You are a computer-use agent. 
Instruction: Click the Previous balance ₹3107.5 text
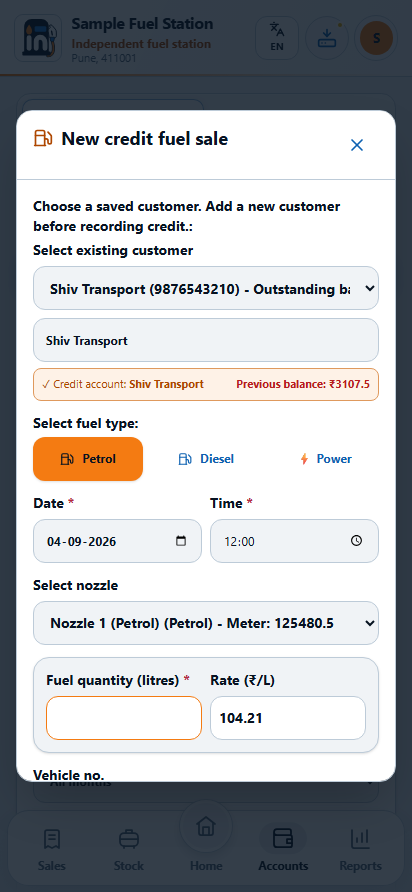point(303,384)
